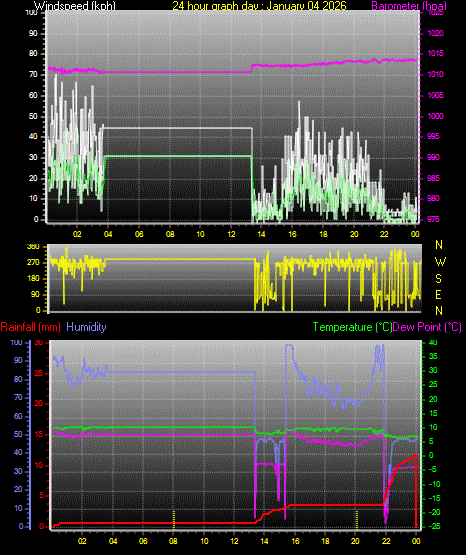The image size is (466, 555).
Task: Select '80' on the blue humidity axis
Action: (x=18, y=379)
